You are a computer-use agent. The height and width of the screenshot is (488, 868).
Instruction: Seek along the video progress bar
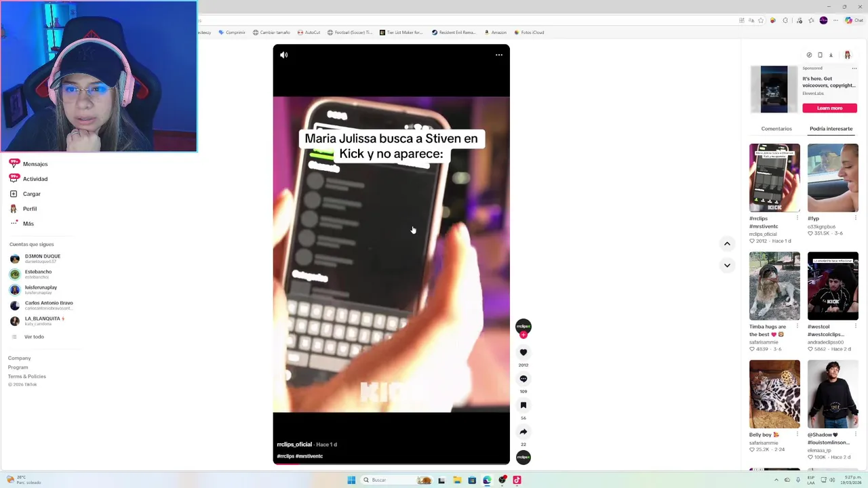pos(391,464)
